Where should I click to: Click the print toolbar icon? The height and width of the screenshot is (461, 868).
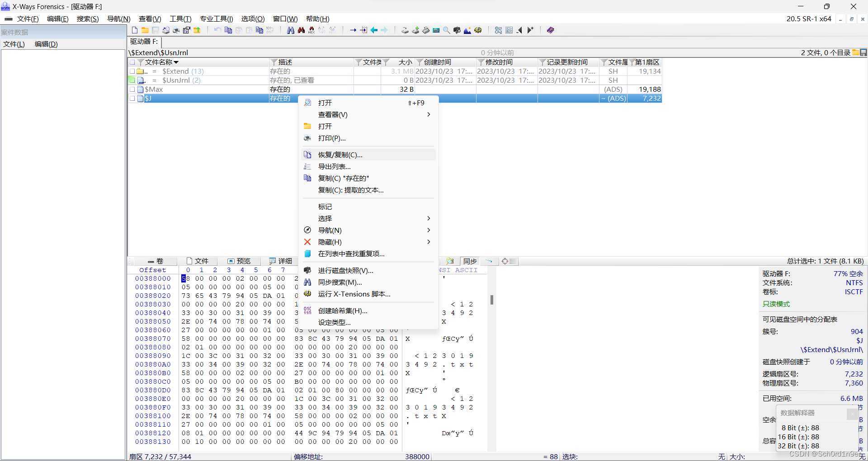coord(176,30)
